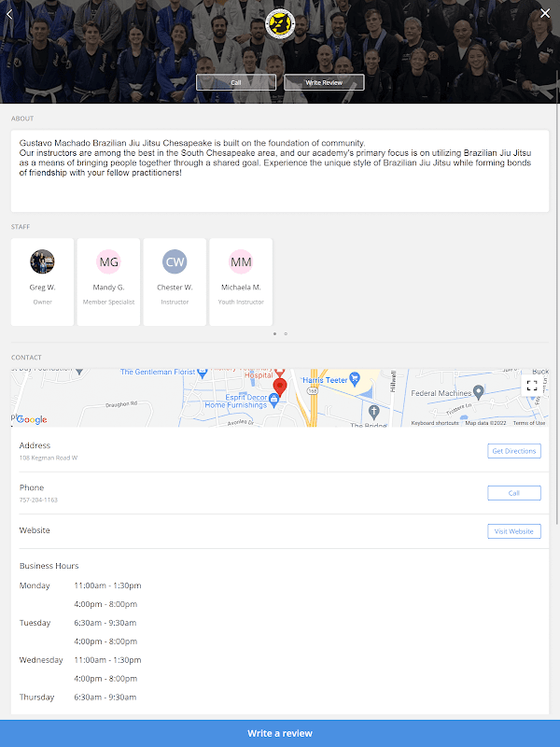Open the Google logo link on the map
Viewport: 560px width, 747px height.
coord(32,419)
